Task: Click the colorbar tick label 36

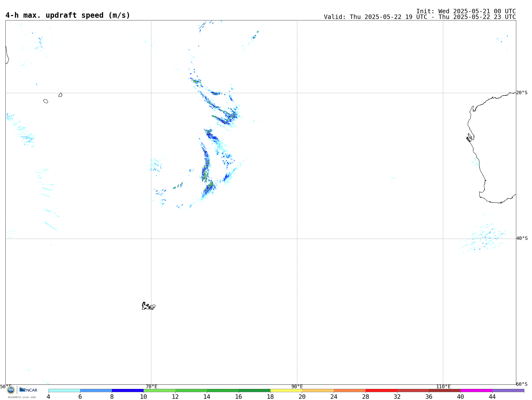Action: pos(429,397)
